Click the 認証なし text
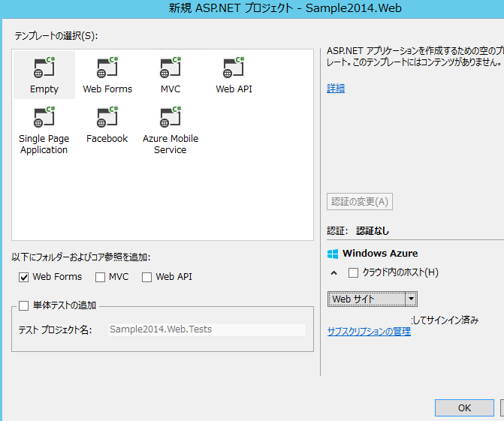504x421 pixels. point(373,230)
